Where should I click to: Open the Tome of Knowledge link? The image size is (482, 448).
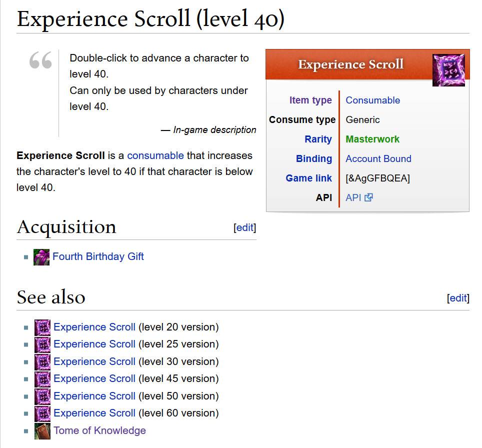coord(99,430)
